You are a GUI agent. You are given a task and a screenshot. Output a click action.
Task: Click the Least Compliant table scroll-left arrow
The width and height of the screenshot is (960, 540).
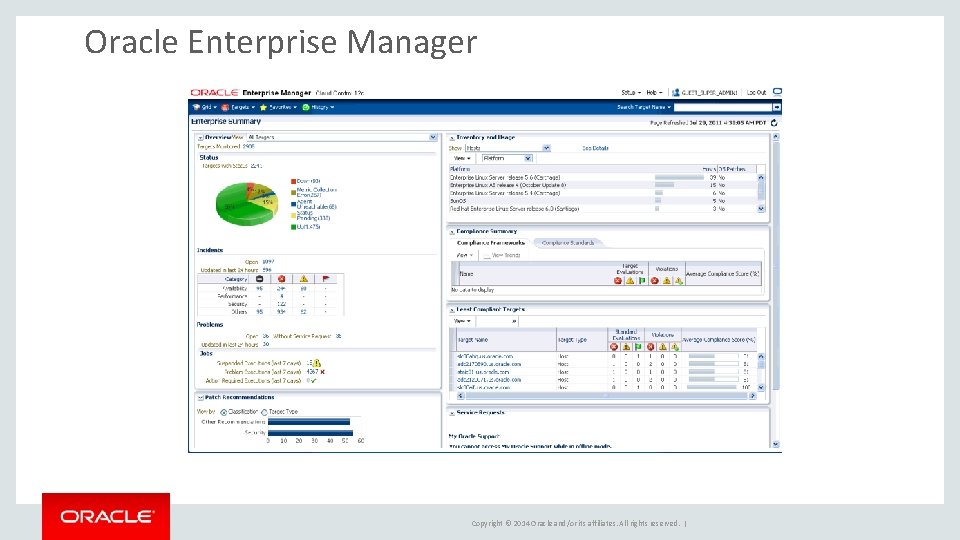pyautogui.click(x=460, y=396)
